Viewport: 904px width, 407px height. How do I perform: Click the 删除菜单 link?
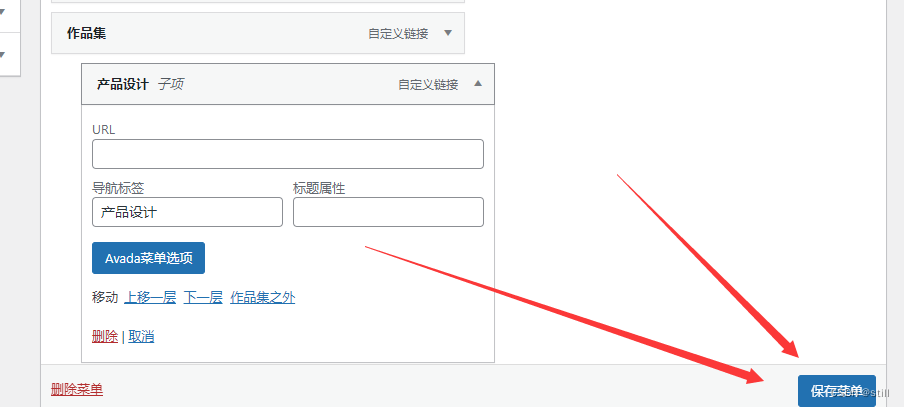(x=77, y=390)
